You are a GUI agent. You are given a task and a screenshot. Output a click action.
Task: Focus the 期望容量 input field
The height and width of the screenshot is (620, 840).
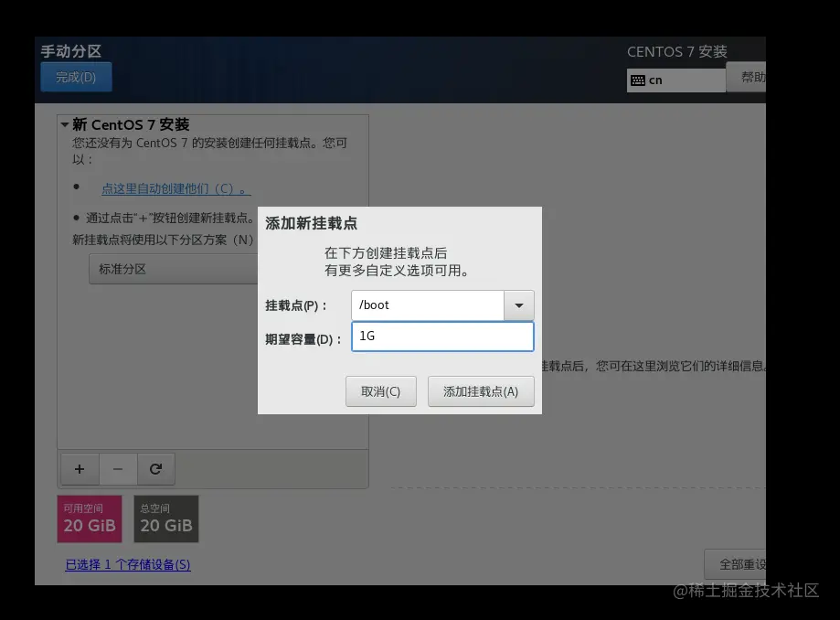click(442, 337)
